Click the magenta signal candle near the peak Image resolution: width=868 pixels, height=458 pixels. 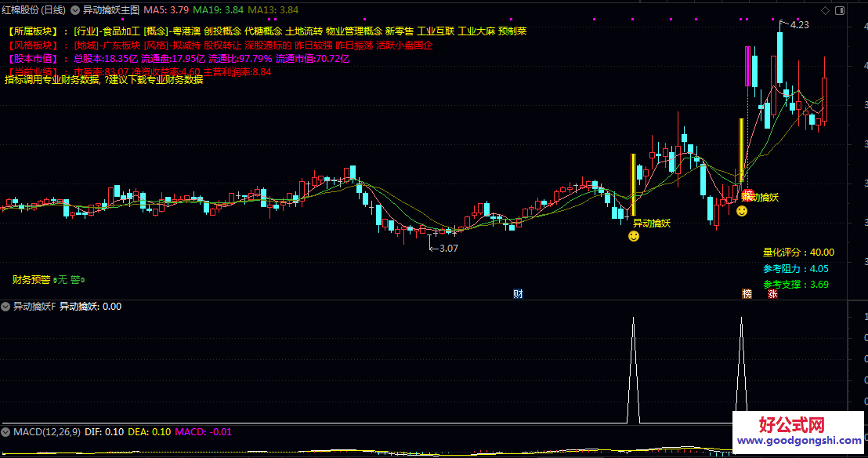pos(748,67)
